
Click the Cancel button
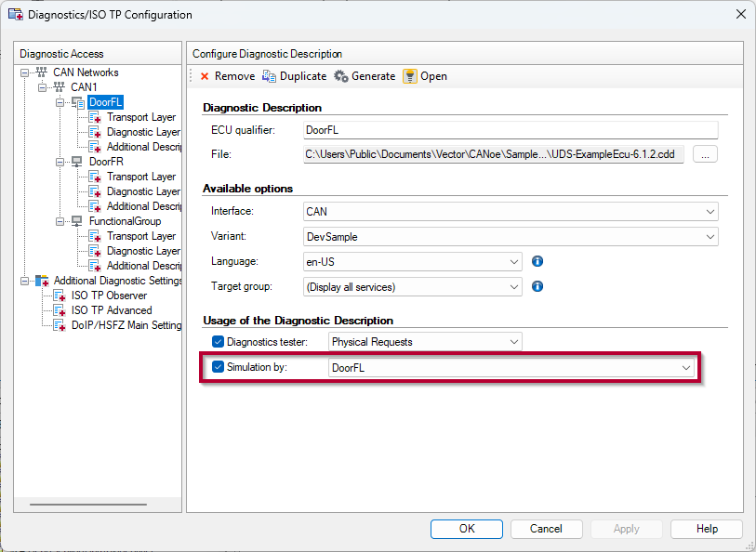point(546,529)
